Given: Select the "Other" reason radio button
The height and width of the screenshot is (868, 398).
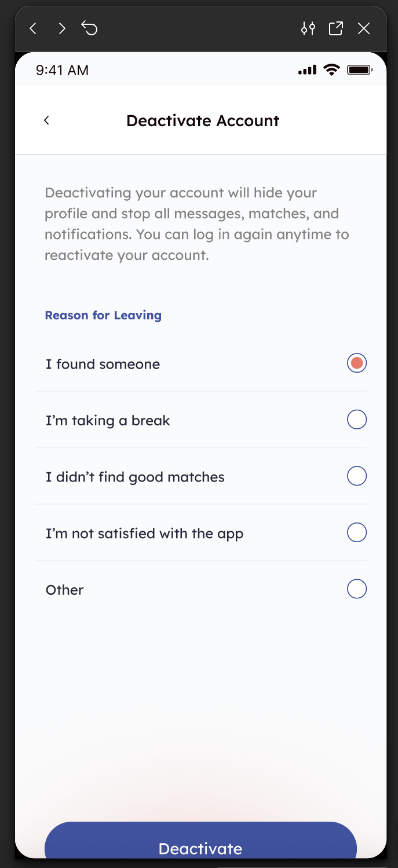Looking at the screenshot, I should [357, 589].
